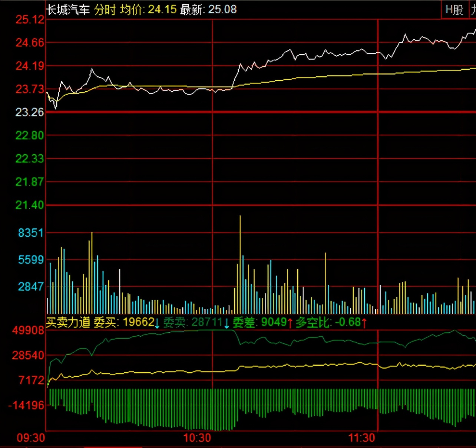The image size is (476, 448).
Task: Click the 24.66 price axis label
Action: pos(30,43)
